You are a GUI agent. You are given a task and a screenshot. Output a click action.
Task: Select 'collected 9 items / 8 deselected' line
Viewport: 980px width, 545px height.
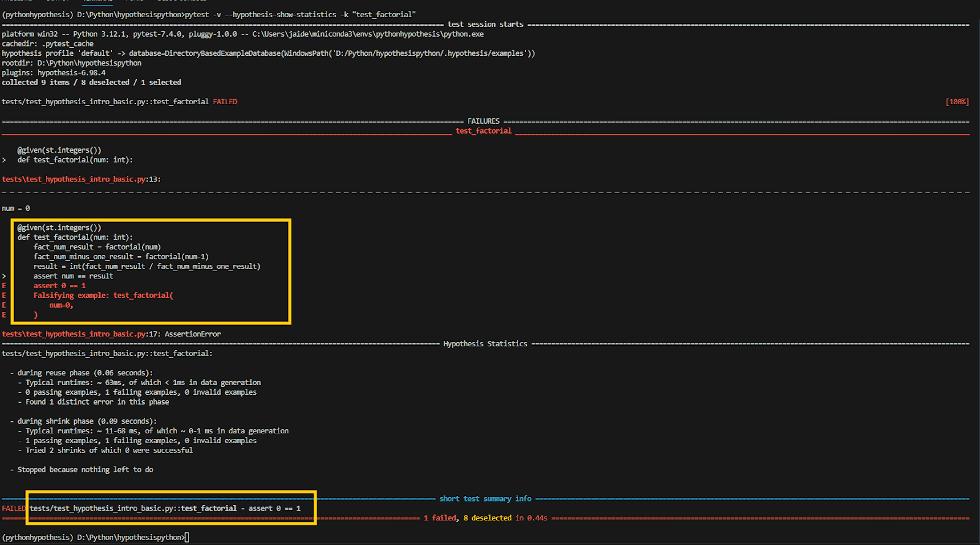point(91,82)
